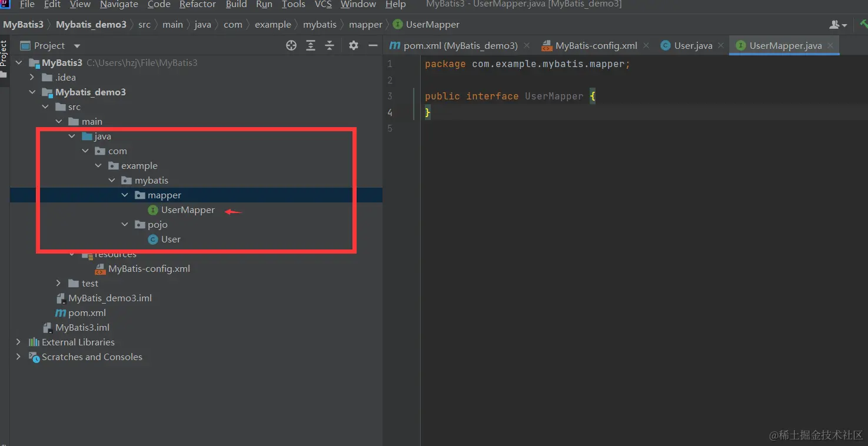868x446 pixels.
Task: Click the UserMapper interface name in editor
Action: tap(554, 96)
